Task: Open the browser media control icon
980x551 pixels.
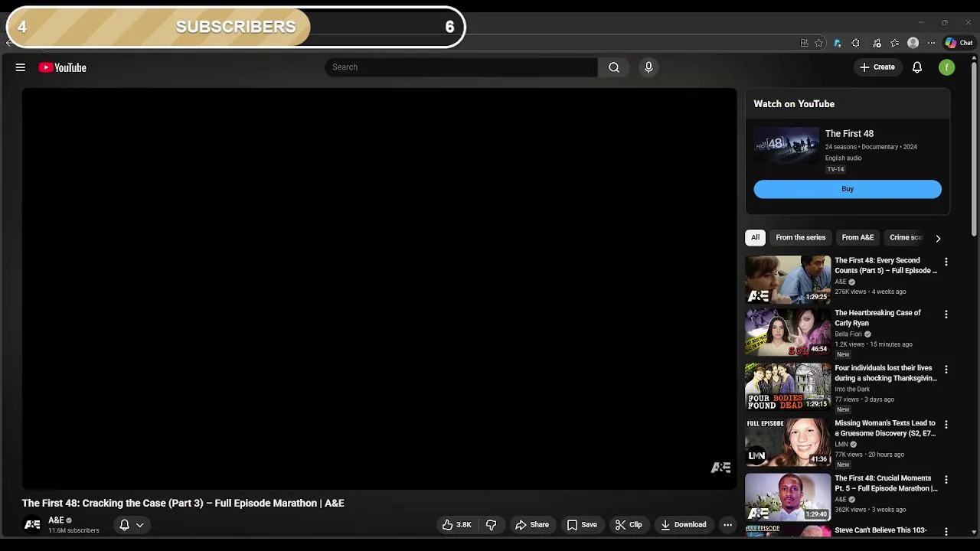Action: click(877, 43)
